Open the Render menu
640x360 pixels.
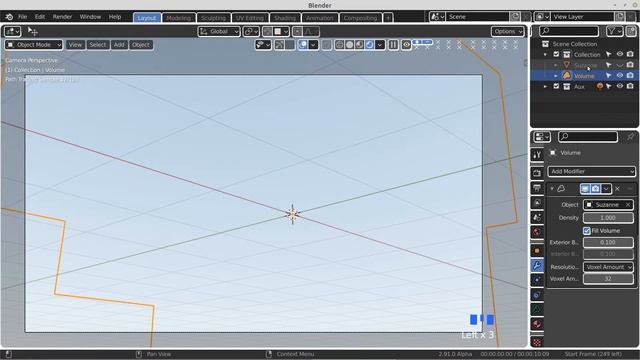[62, 17]
